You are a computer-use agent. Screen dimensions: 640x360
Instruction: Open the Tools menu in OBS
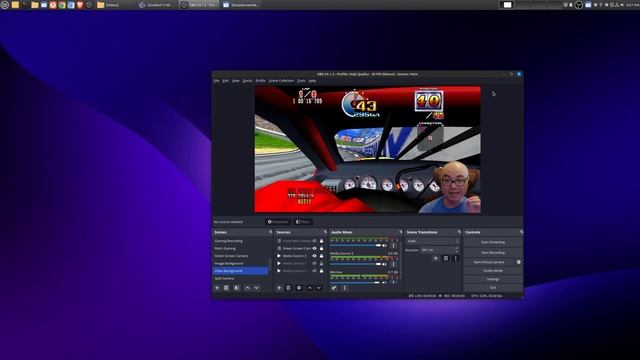[x=301, y=81]
